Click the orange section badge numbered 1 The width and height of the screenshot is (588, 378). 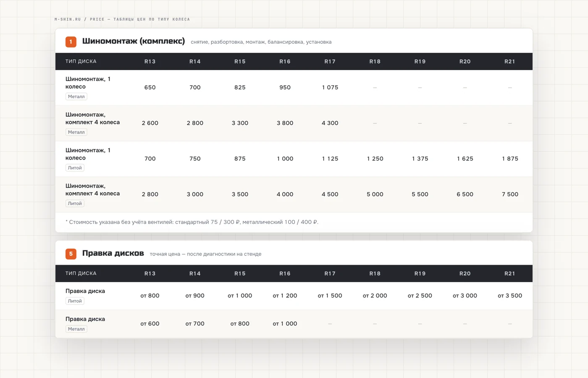pos(71,42)
